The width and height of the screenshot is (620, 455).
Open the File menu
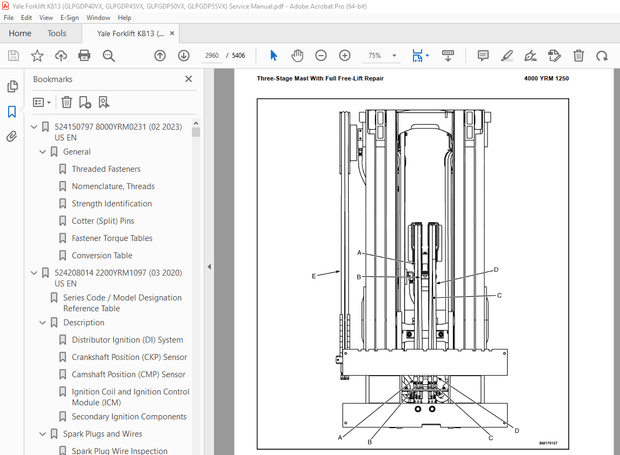8,18
